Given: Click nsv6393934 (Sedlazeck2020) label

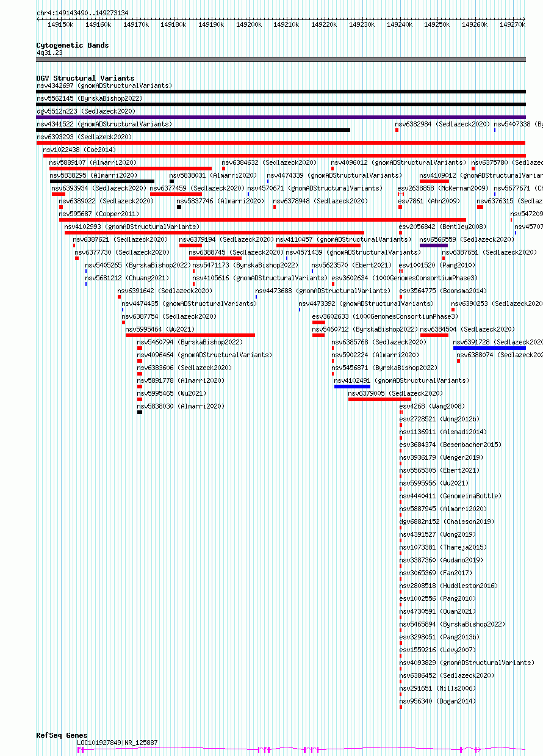Looking at the screenshot, I should click(x=99, y=188).
